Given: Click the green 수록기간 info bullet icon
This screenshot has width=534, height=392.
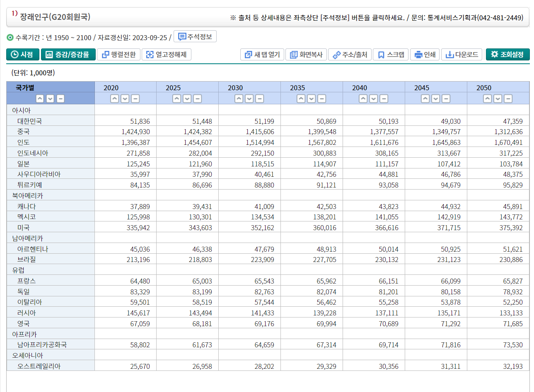Looking at the screenshot, I should click(x=10, y=38).
